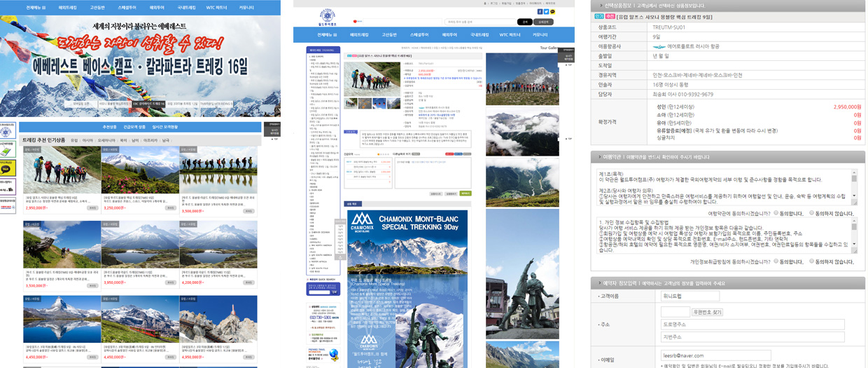Click 도로명주소 address input field
This screenshot has width=868, height=368.
tap(752, 325)
